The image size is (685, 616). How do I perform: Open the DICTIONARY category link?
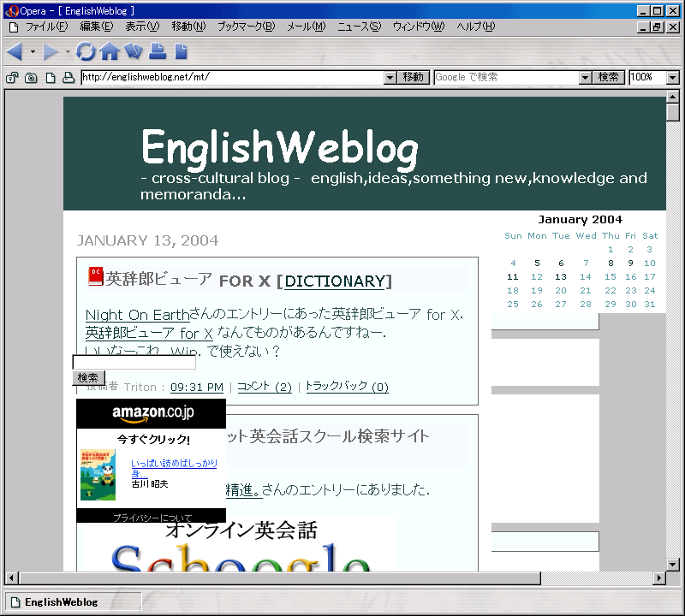tap(334, 281)
